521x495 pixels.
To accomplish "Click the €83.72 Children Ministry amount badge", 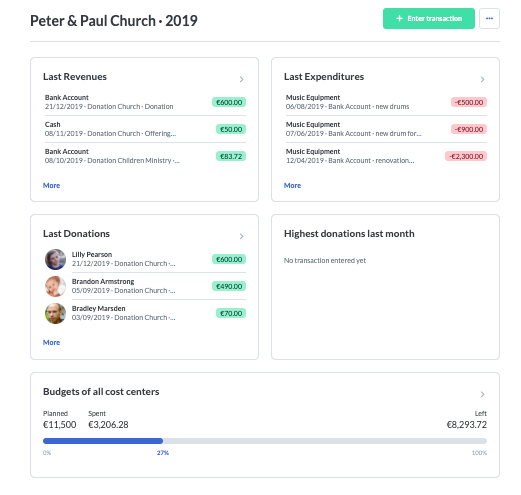I will 231,156.
